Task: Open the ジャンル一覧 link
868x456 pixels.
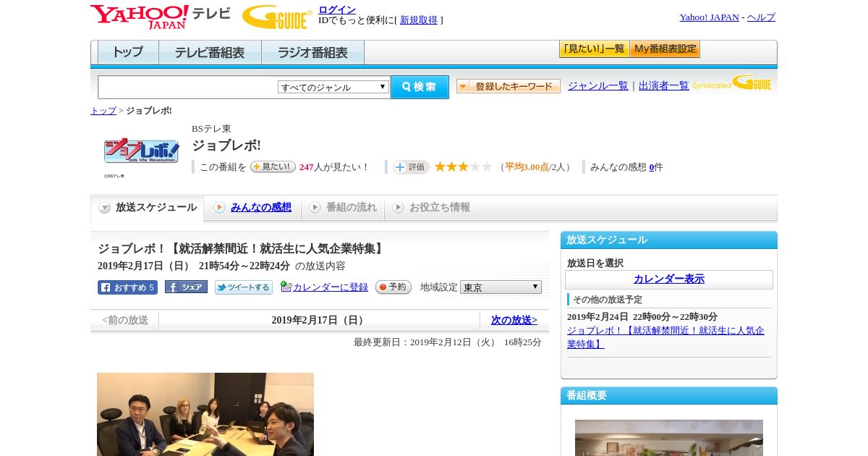Action: click(x=598, y=85)
